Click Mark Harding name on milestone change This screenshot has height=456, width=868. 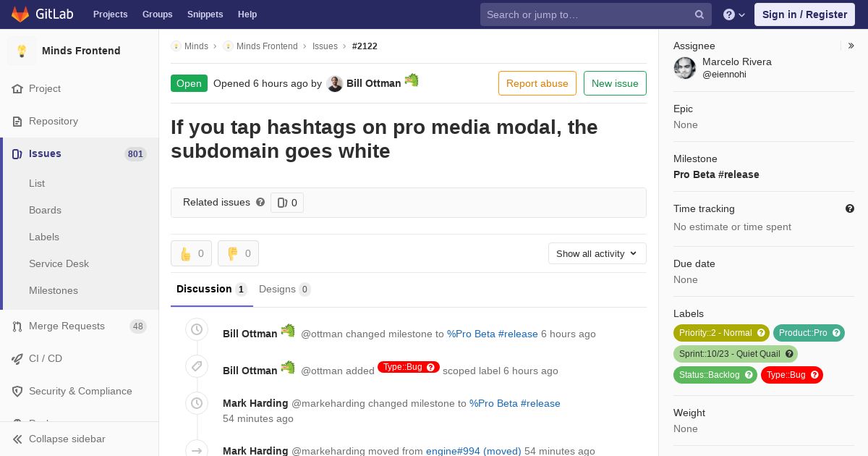coord(255,403)
